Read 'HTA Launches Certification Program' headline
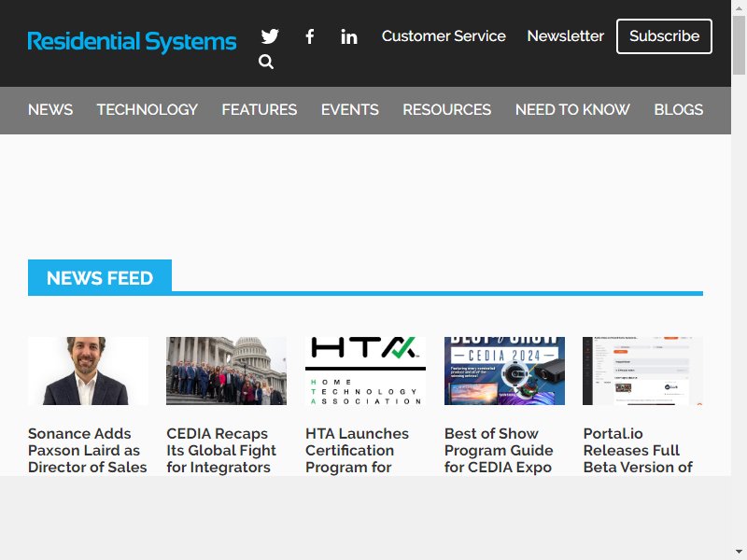747x560 pixels. tap(358, 450)
